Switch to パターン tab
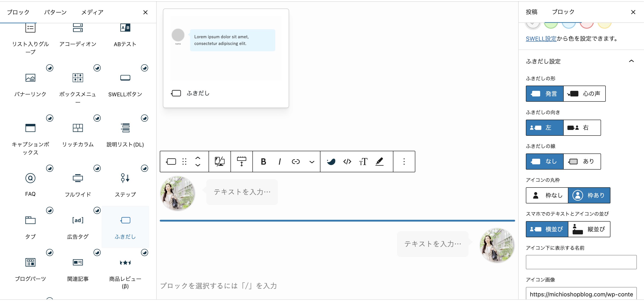Screen dimensions: 644x302 click(55, 12)
